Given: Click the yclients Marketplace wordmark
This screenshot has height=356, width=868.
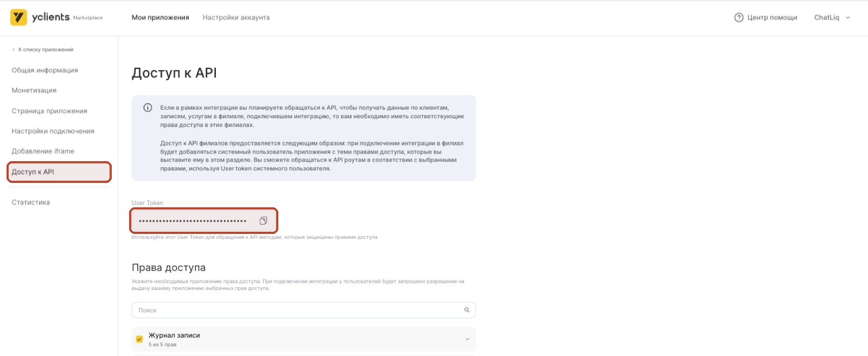Looking at the screenshot, I should [67, 17].
